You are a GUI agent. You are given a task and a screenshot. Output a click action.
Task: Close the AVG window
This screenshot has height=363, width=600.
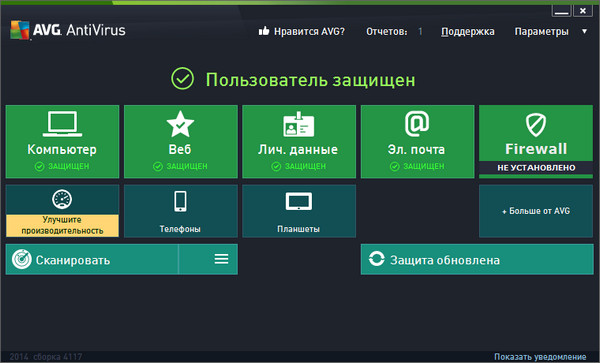(583, 10)
